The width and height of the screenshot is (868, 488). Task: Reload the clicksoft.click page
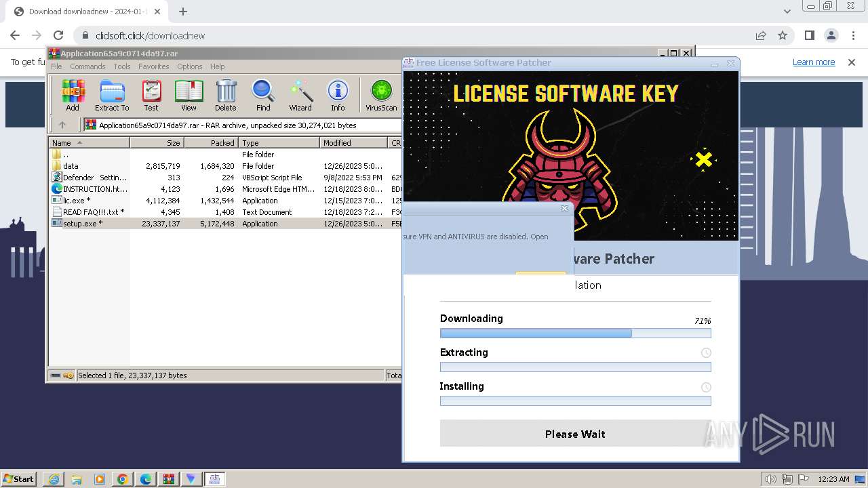click(58, 35)
